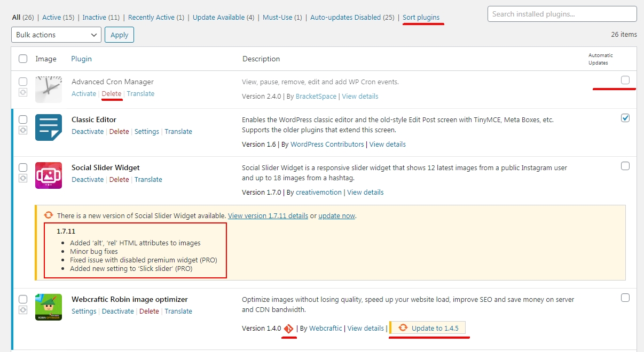Translate Advanced Cron Manager
The height and width of the screenshot is (352, 644).
(x=140, y=93)
